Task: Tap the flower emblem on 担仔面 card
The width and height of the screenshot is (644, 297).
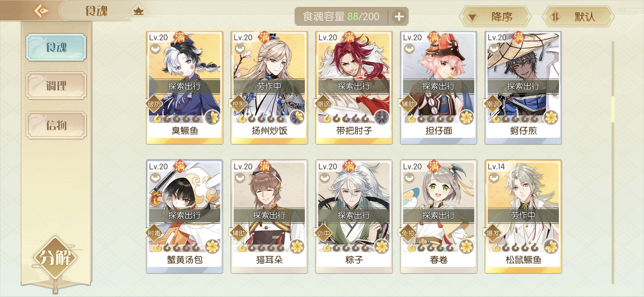Action: (x=466, y=117)
